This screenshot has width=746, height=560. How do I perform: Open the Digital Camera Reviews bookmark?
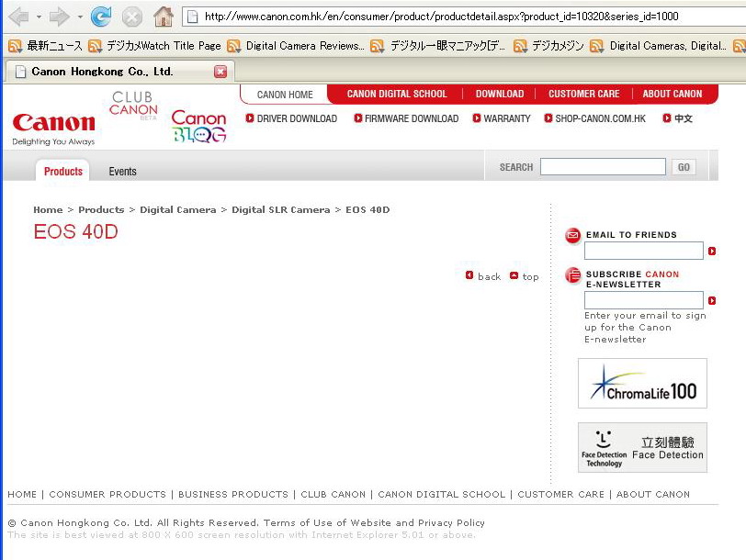point(296,46)
